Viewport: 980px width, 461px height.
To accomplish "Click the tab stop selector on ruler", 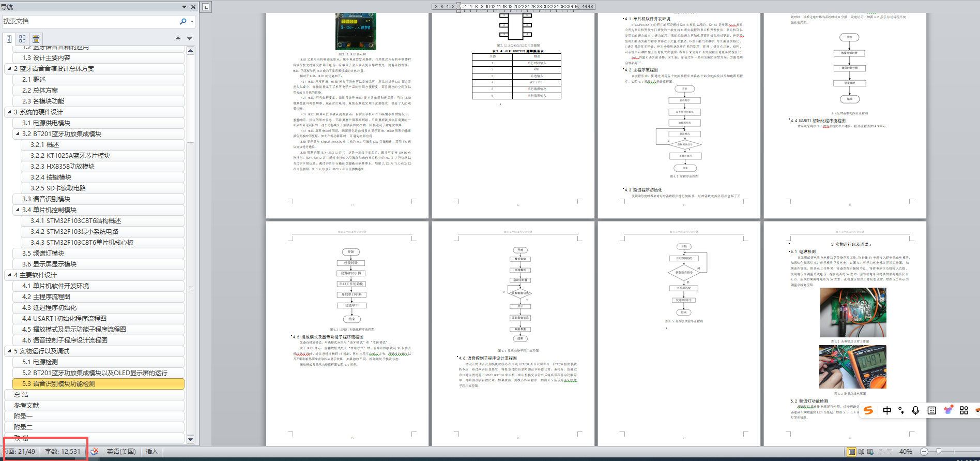I will click(x=206, y=7).
